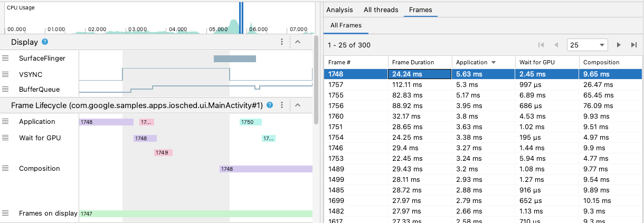Jump to the last page of frames
The image size is (644, 223).
(x=633, y=45)
